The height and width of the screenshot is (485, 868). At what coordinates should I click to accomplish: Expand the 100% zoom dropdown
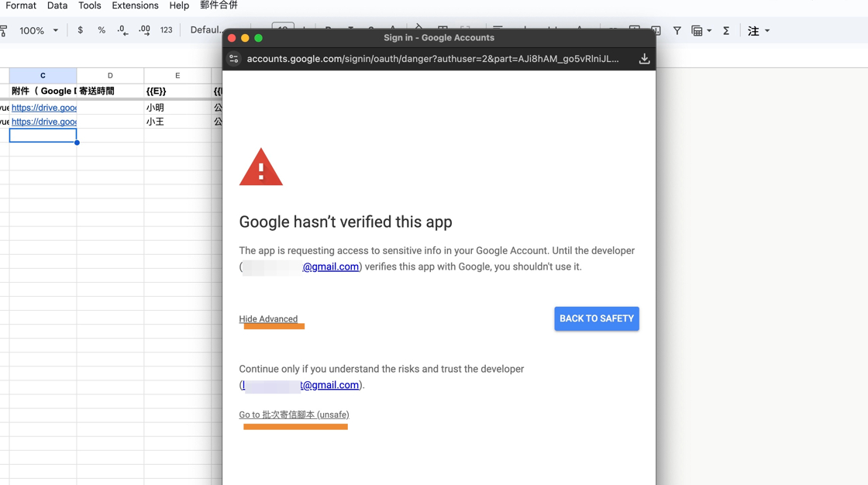click(39, 30)
